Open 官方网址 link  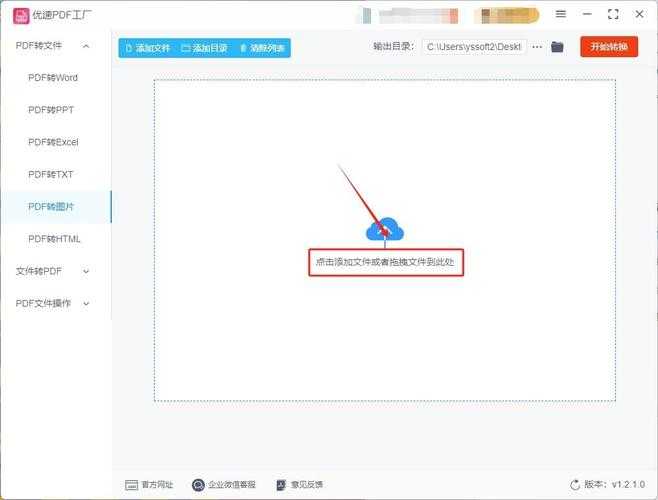coord(149,485)
